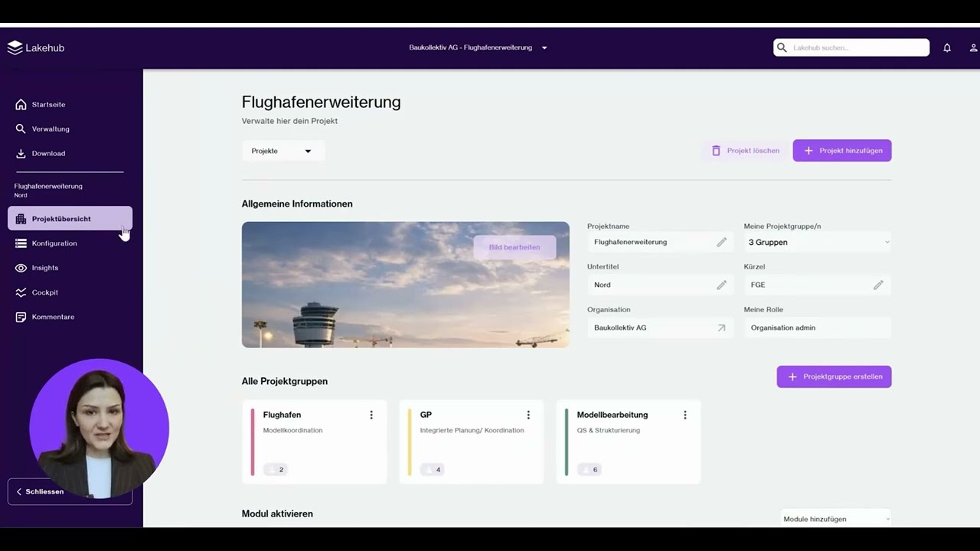980x551 pixels.
Task: Click the GP member count badge
Action: [x=433, y=469]
